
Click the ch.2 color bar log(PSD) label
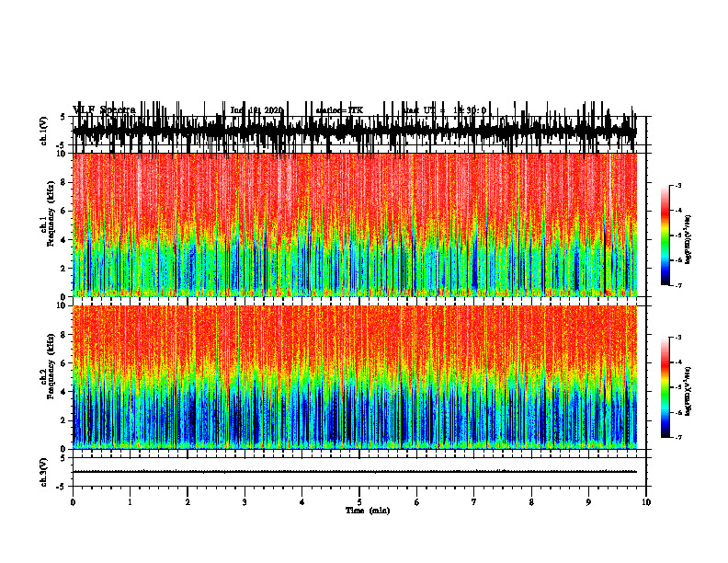click(x=688, y=391)
